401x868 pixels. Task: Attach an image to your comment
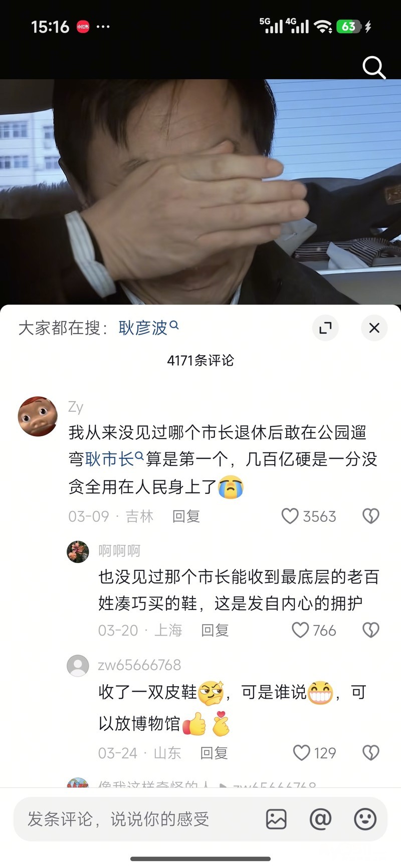tap(276, 819)
